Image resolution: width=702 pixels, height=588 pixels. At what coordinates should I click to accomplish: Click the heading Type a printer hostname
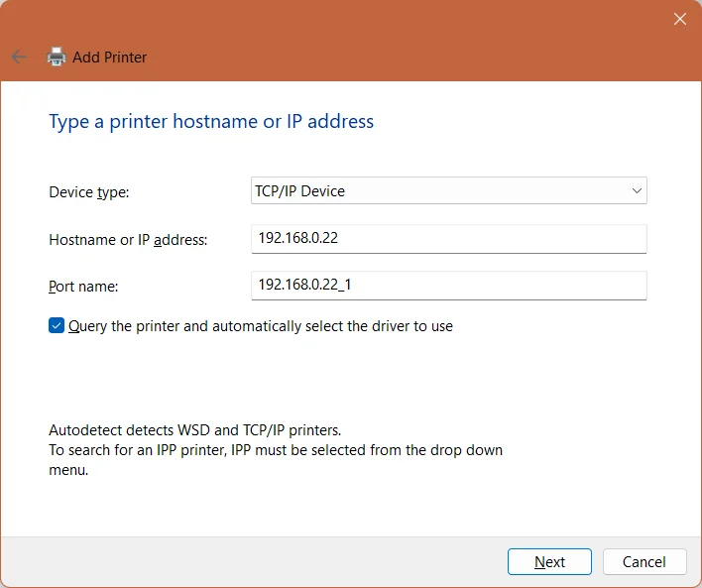[211, 121]
